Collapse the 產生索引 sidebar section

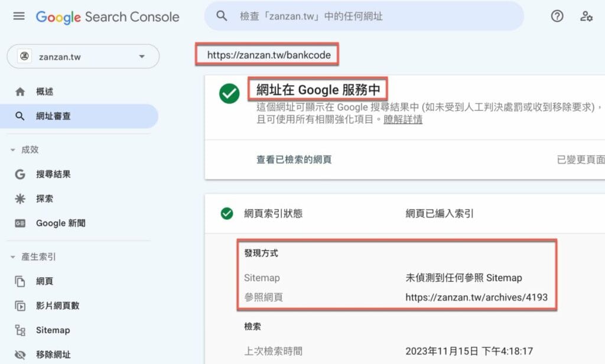[13, 256]
